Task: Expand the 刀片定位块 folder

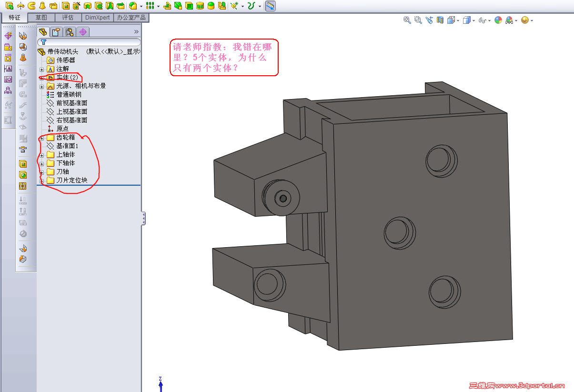Action: [x=42, y=181]
